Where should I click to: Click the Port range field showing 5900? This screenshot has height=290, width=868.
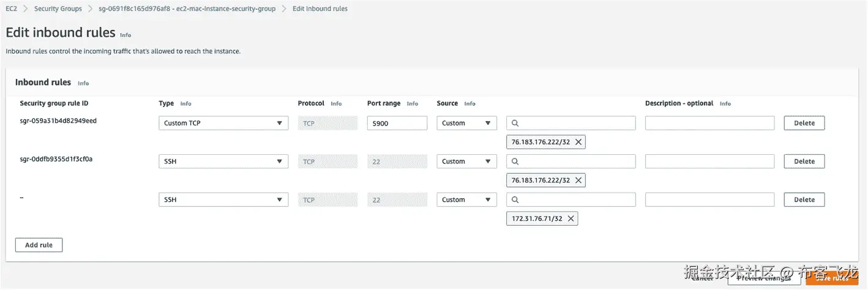pyautogui.click(x=397, y=124)
